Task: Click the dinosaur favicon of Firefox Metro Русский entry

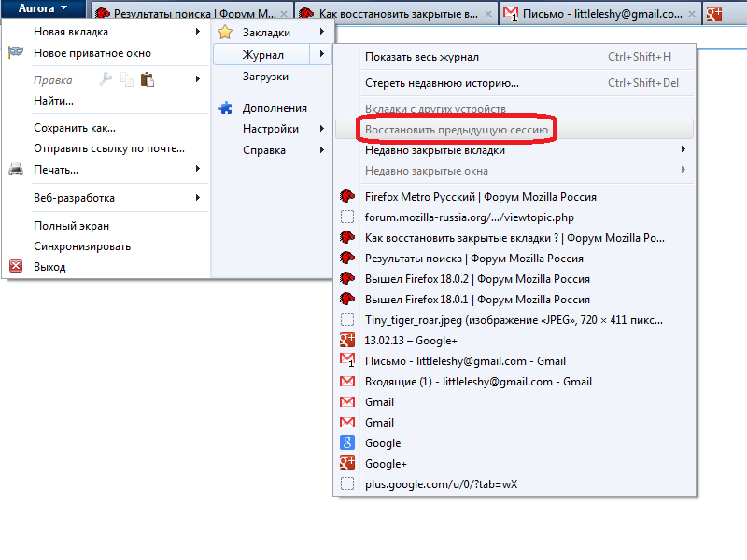Action: click(347, 196)
